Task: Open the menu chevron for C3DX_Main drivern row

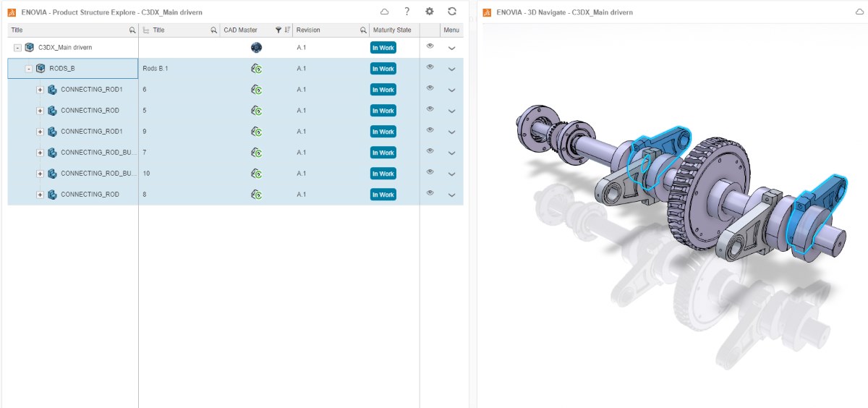Action: [x=452, y=48]
